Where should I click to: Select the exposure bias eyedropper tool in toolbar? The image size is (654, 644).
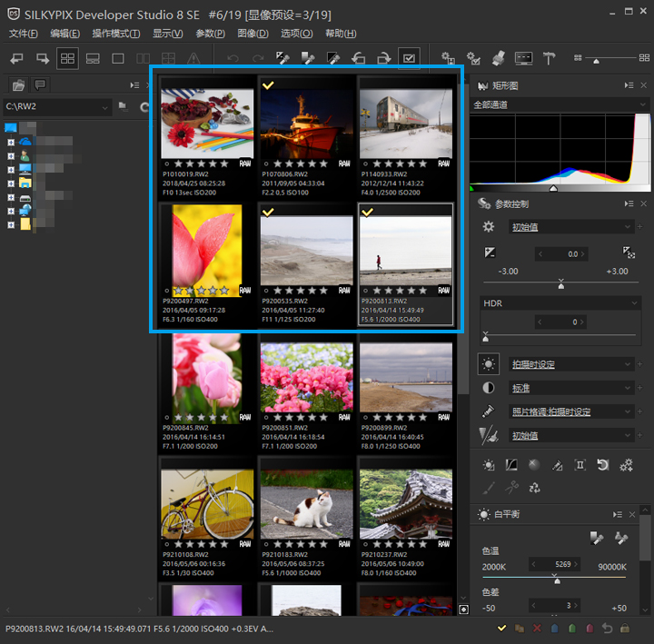tap(282, 58)
